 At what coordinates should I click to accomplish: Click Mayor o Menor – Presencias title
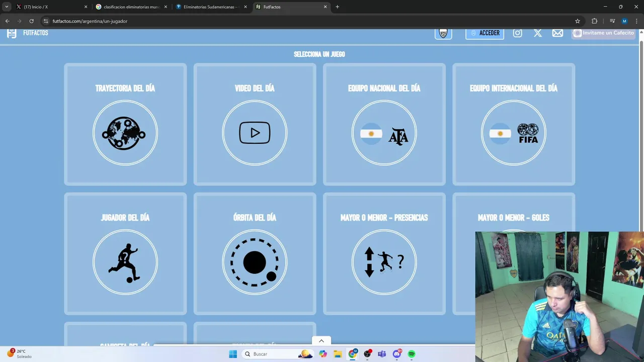384,218
